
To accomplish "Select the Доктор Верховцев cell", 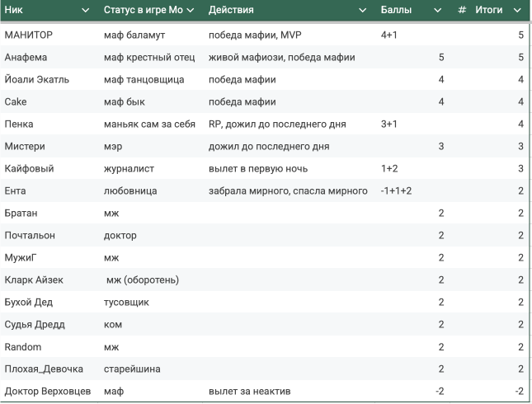I will [x=48, y=392].
